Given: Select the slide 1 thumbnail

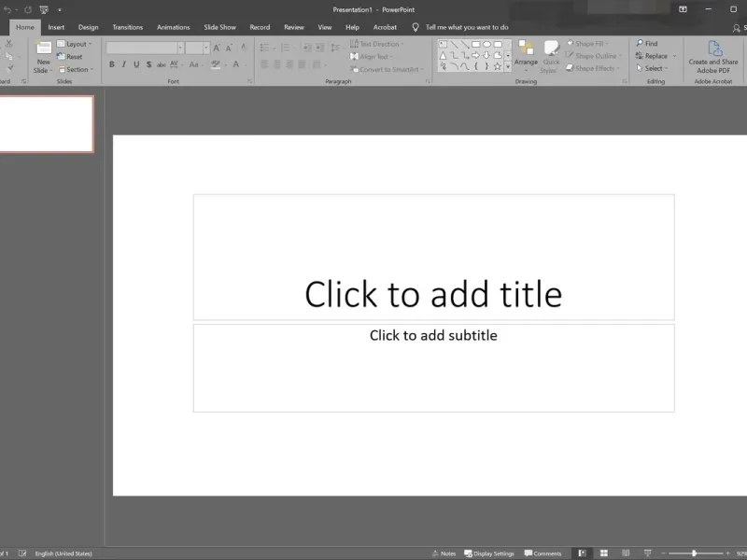Looking at the screenshot, I should (46, 124).
